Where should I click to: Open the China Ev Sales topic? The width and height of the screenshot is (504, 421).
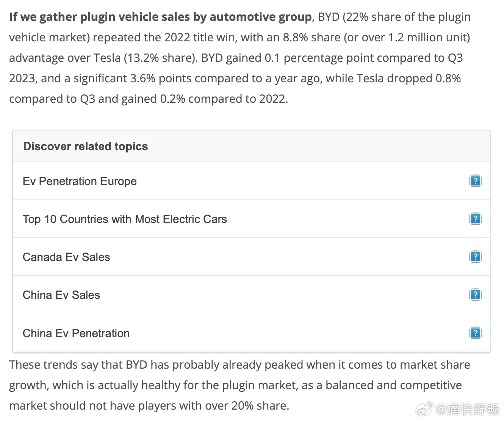pos(61,295)
